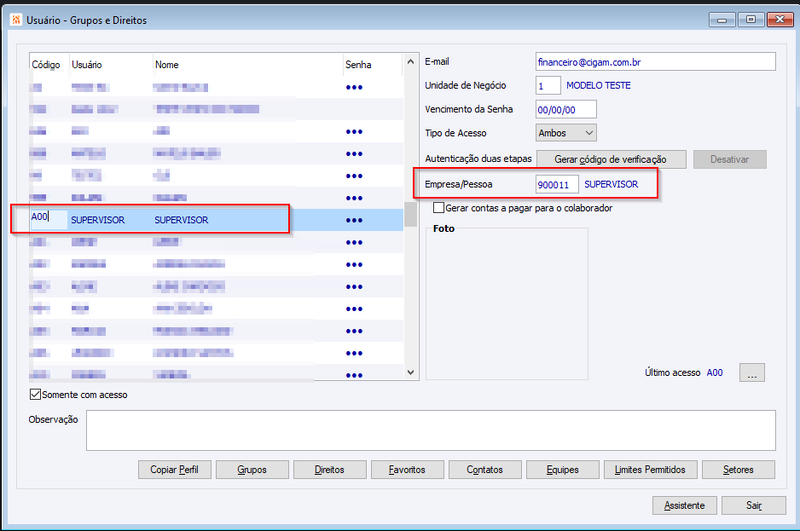Focus the Unidade de Negócio code field
This screenshot has width=800, height=531.
click(x=548, y=85)
